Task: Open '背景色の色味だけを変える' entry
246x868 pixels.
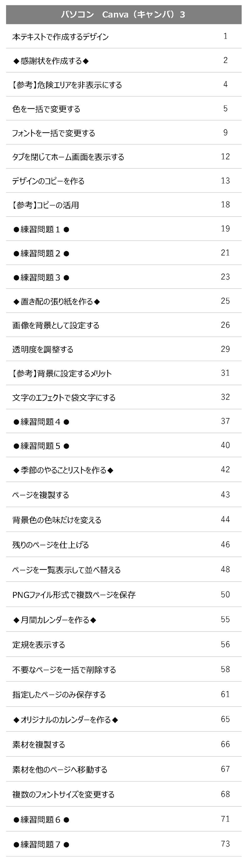Action: (x=57, y=520)
